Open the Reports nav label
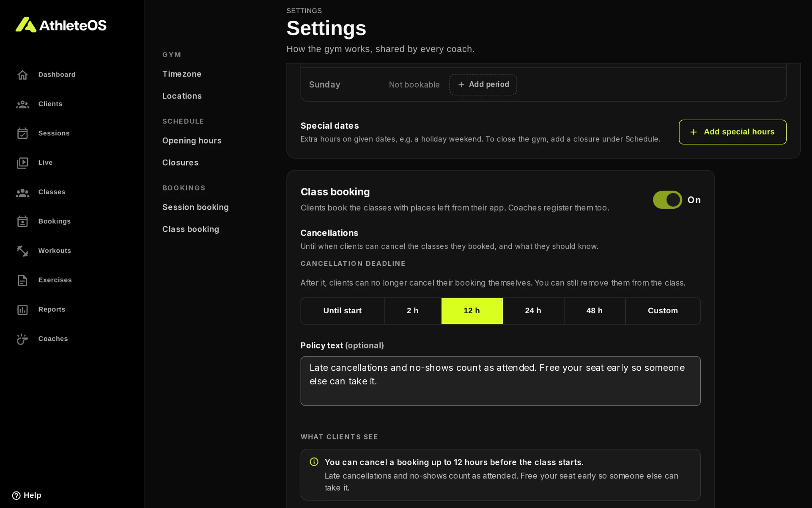 click(52, 309)
